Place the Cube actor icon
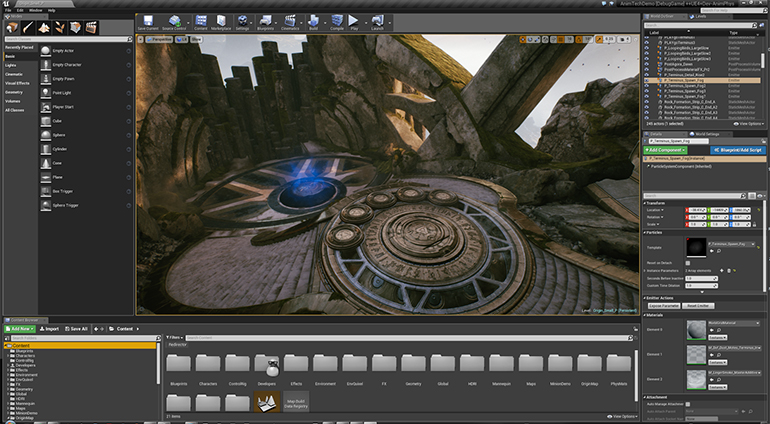 click(46, 121)
